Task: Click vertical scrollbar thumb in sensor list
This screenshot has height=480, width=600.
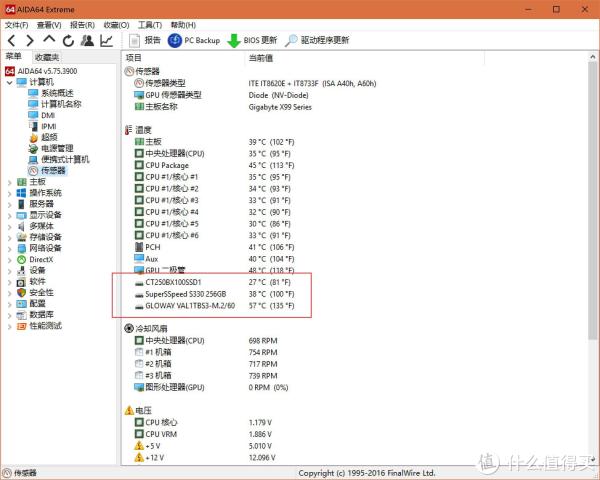Action: (x=593, y=200)
